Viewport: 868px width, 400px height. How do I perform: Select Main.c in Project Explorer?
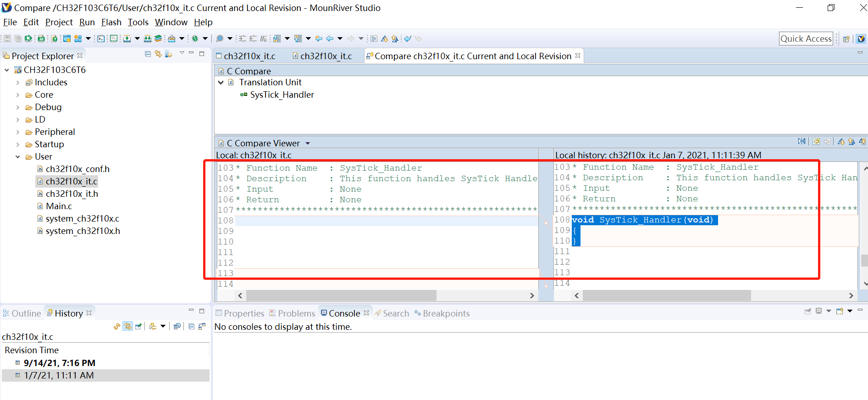tap(59, 206)
